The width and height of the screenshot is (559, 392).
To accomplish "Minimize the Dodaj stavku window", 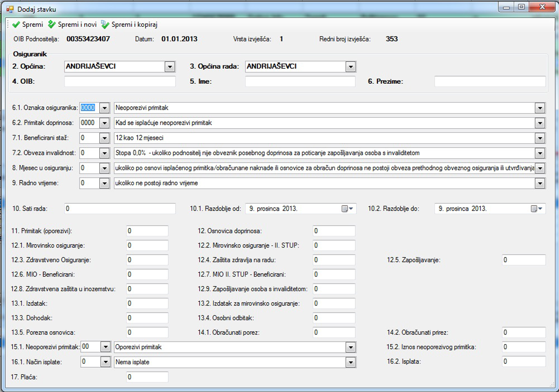I will [506, 7].
